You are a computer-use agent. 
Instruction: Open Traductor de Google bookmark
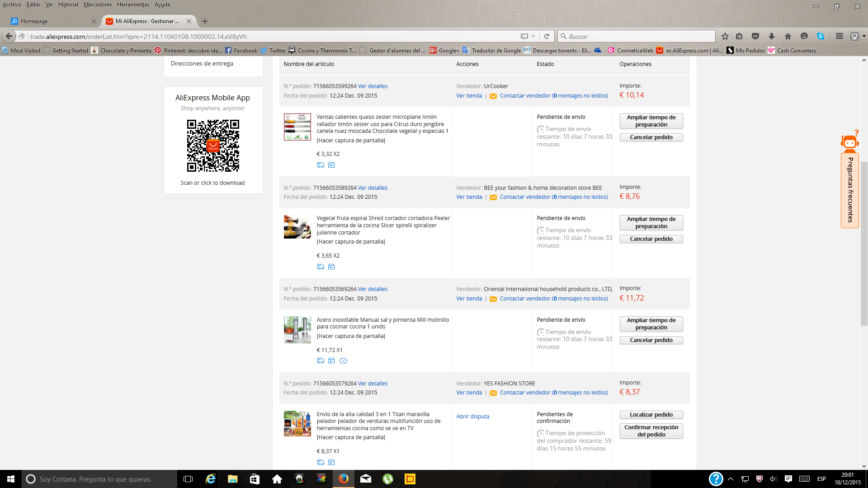(x=492, y=51)
